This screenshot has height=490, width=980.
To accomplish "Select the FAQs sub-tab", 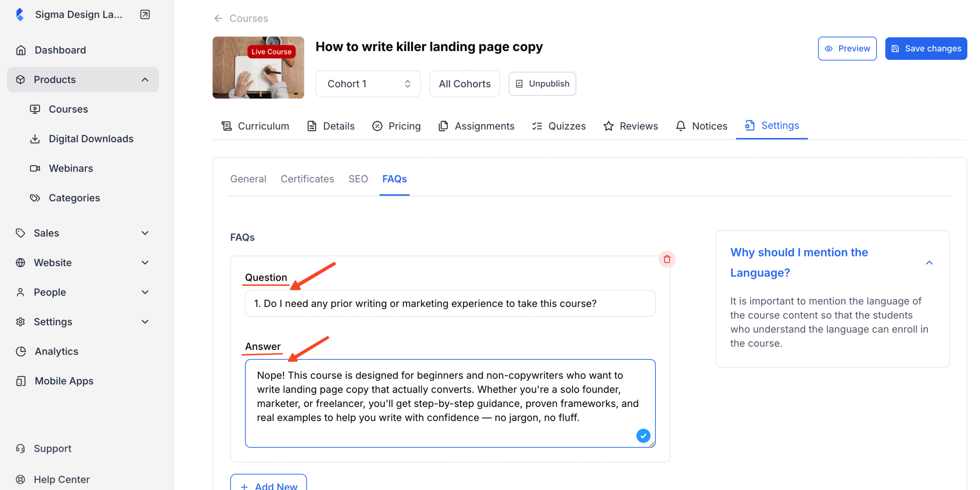I will tap(394, 179).
